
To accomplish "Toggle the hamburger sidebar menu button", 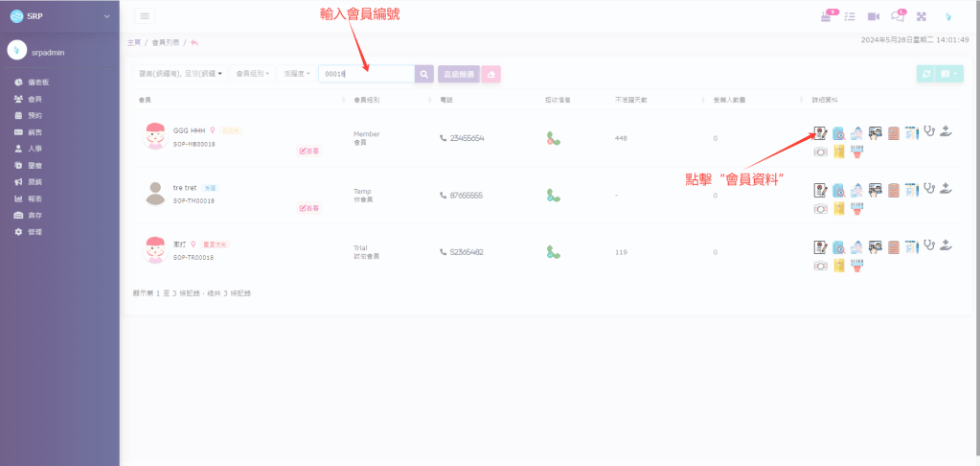I will point(145,16).
